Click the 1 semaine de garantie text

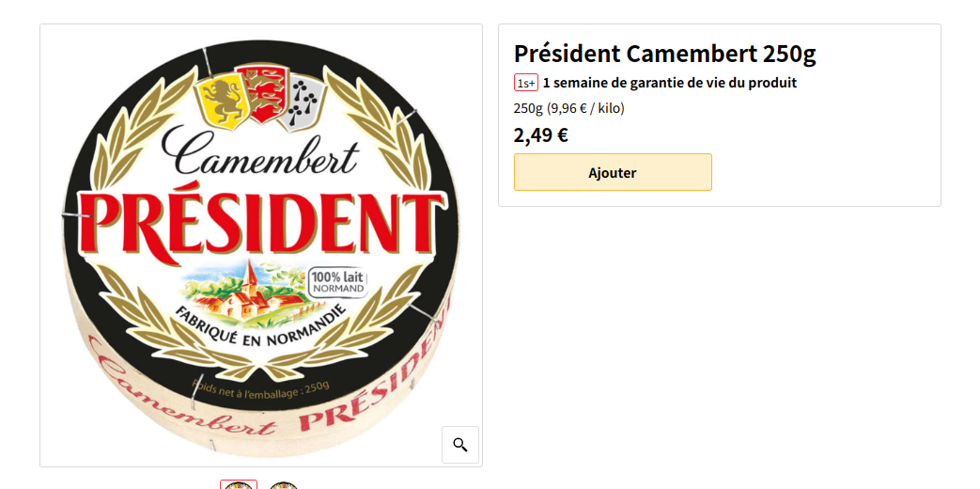click(x=669, y=83)
